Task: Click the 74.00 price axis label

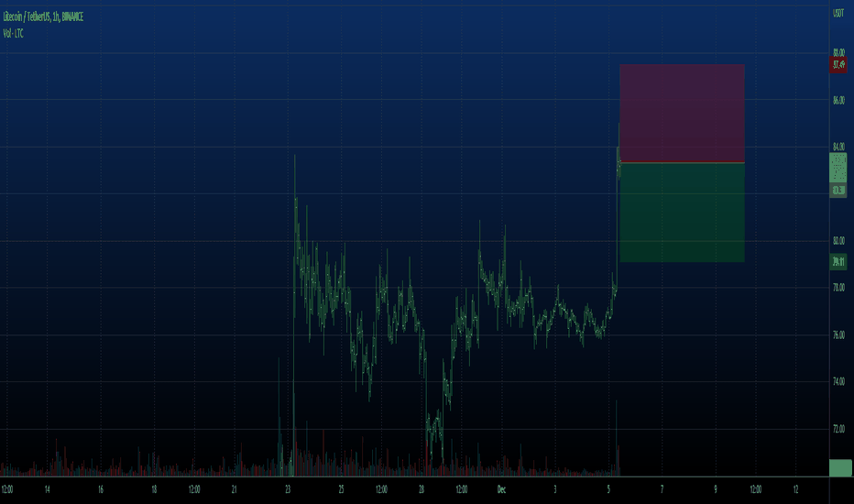Action: point(838,382)
